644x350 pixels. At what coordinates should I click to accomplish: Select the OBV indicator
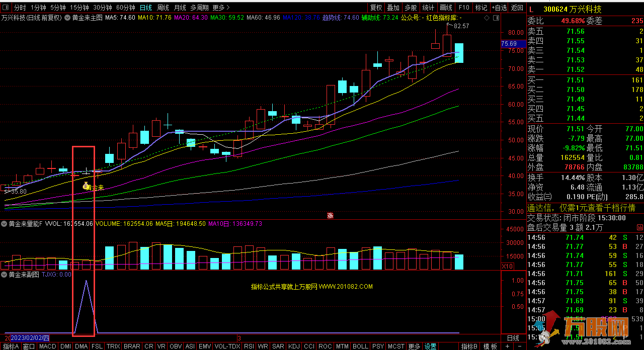coord(176,346)
